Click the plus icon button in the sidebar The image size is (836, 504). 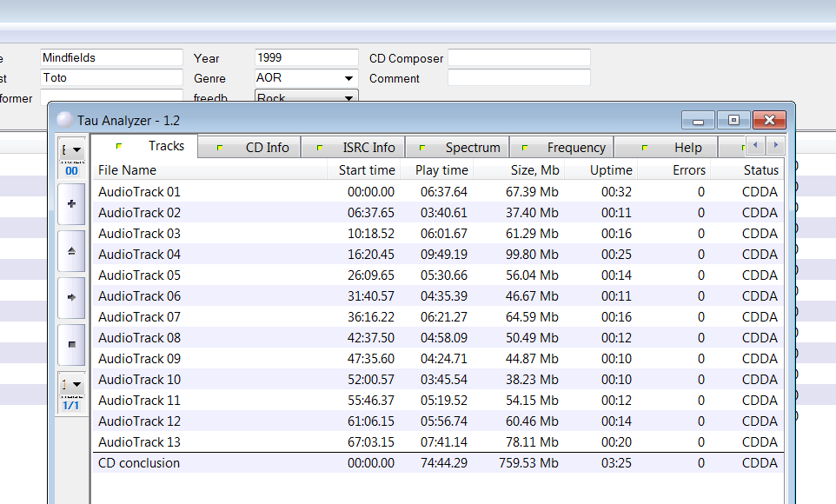click(x=71, y=203)
